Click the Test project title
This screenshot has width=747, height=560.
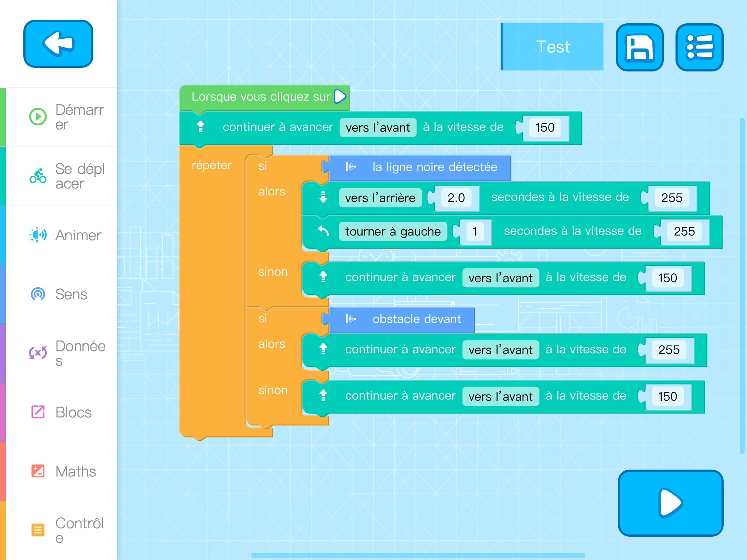click(553, 47)
